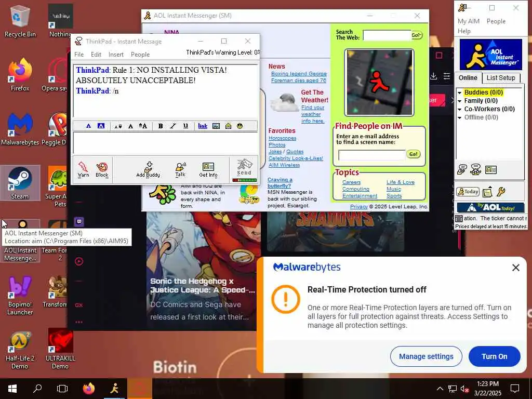The image size is (532, 399).
Task: Collapse the Offline (0/0) group
Action: click(x=459, y=118)
